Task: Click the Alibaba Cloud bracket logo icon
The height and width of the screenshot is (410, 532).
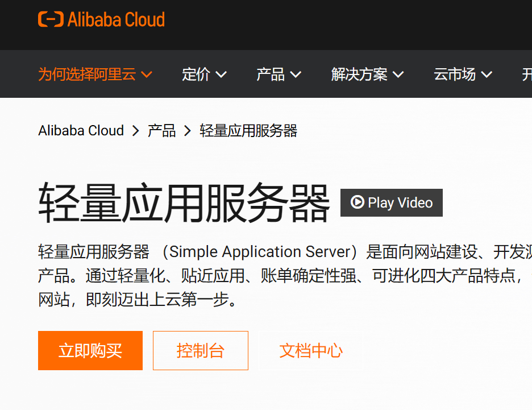Action: click(x=51, y=19)
